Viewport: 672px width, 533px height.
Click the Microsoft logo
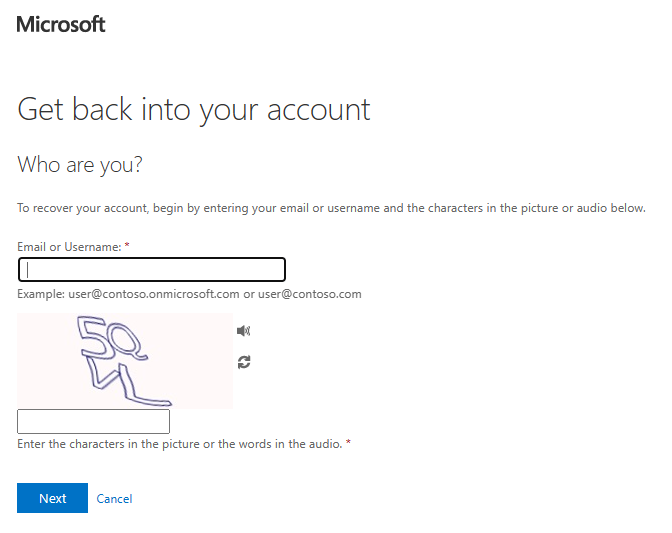point(61,24)
